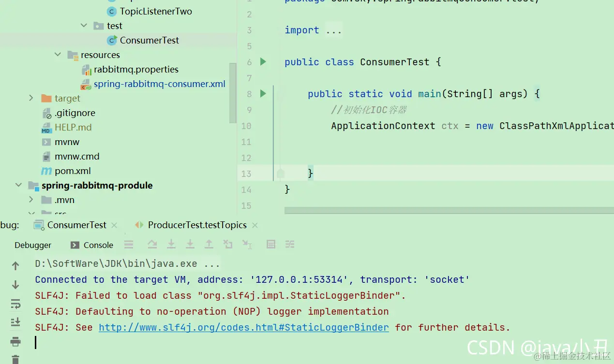Select spring-rabbitmq-produle module node

pos(97,185)
